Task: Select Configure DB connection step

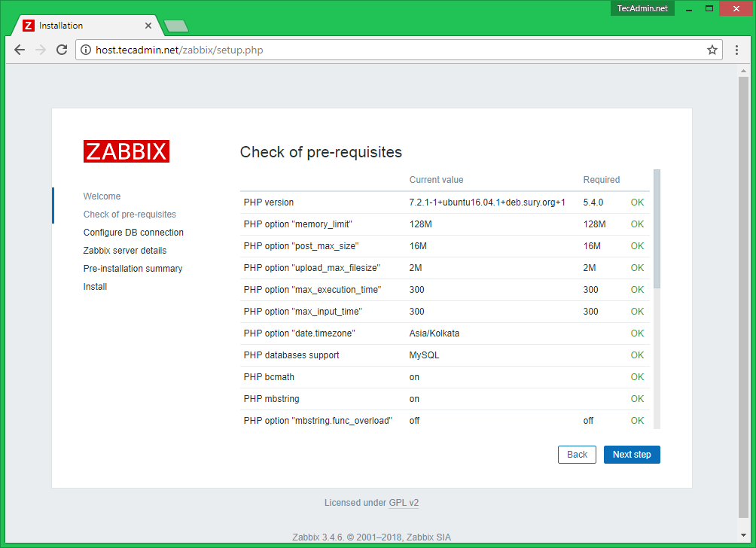Action: 133,233
